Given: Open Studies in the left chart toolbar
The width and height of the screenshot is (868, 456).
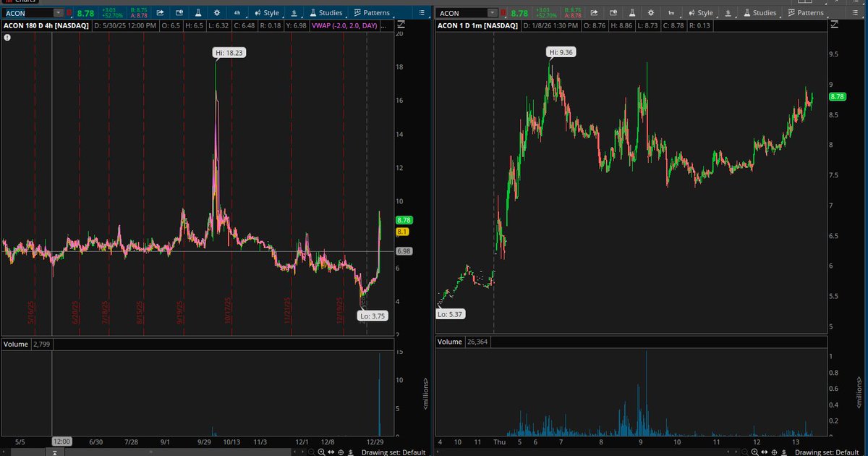Looking at the screenshot, I should [x=326, y=13].
